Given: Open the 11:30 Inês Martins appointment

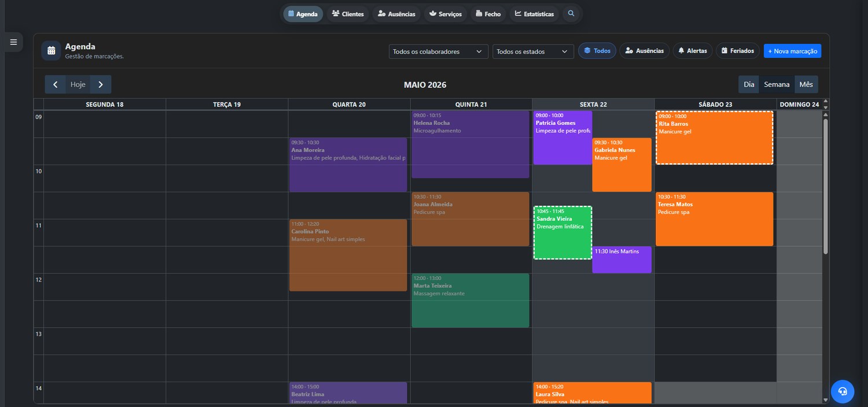Looking at the screenshot, I should coord(621,260).
